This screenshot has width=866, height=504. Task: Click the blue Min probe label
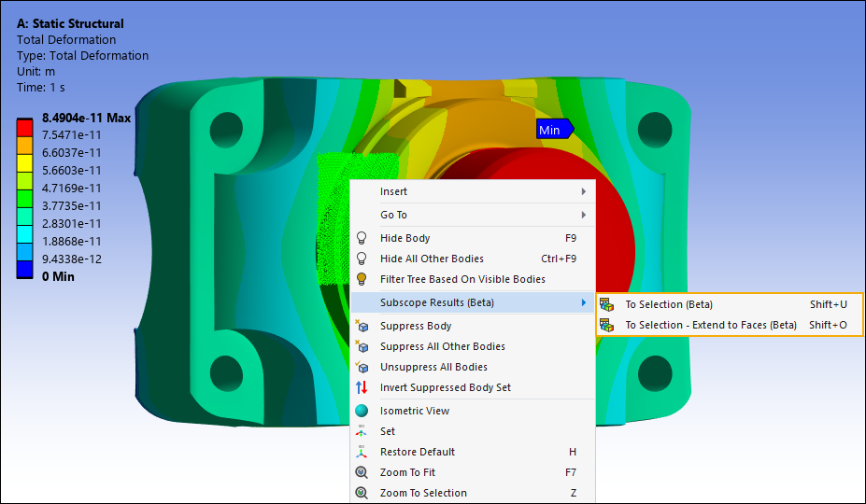pyautogui.click(x=555, y=130)
